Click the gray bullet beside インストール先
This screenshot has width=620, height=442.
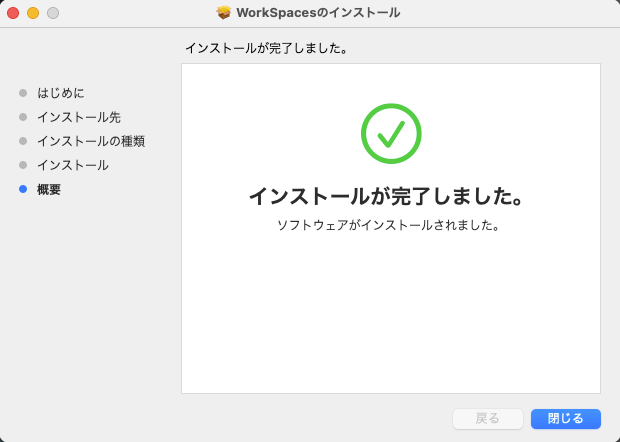(23, 117)
